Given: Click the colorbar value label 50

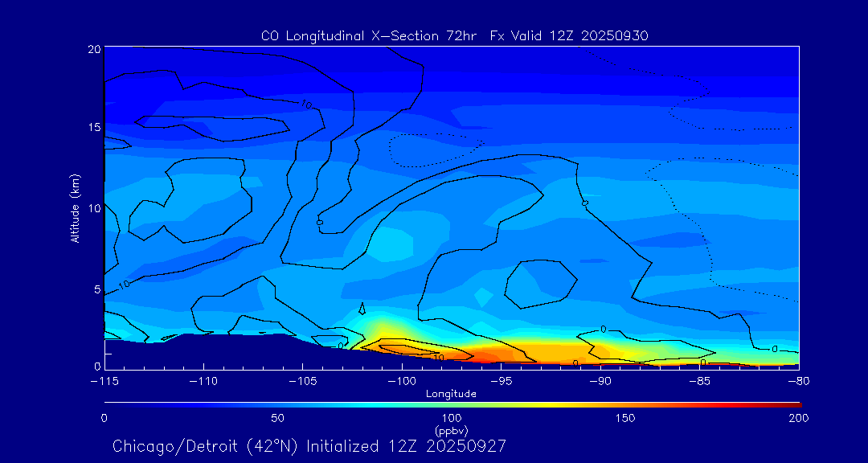Looking at the screenshot, I should (x=278, y=418).
